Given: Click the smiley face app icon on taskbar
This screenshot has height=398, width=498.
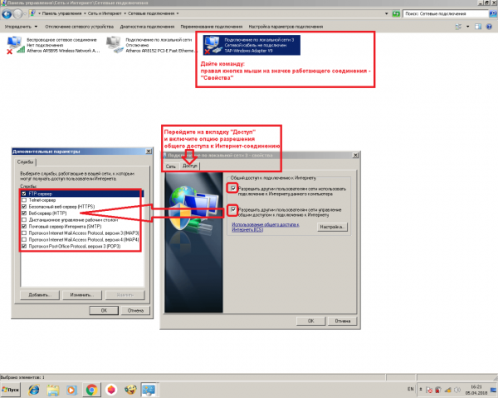Looking at the screenshot, I should coord(130,390).
